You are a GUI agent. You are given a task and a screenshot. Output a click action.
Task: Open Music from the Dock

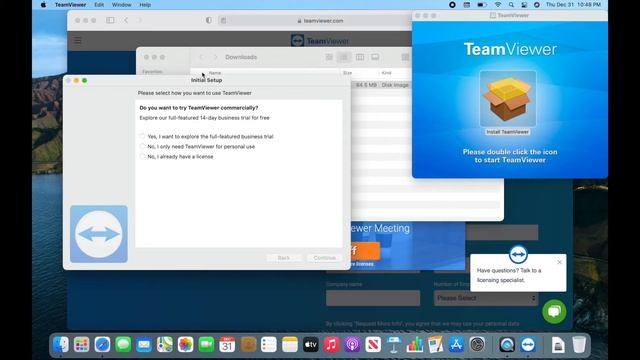click(331, 345)
